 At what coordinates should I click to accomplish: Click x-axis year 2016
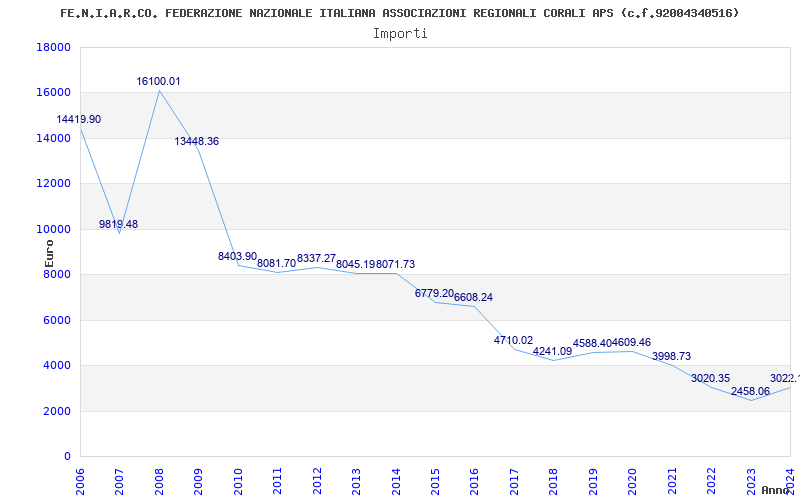tap(474, 482)
